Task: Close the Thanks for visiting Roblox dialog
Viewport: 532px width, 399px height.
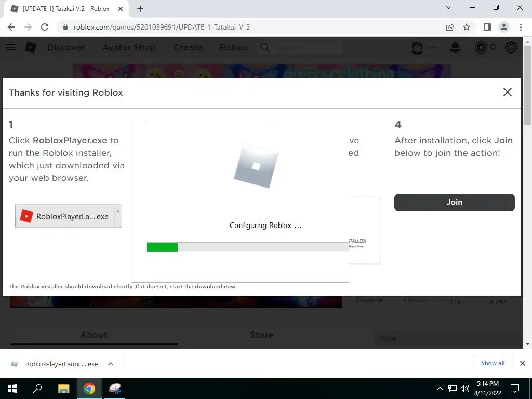Action: pos(507,92)
